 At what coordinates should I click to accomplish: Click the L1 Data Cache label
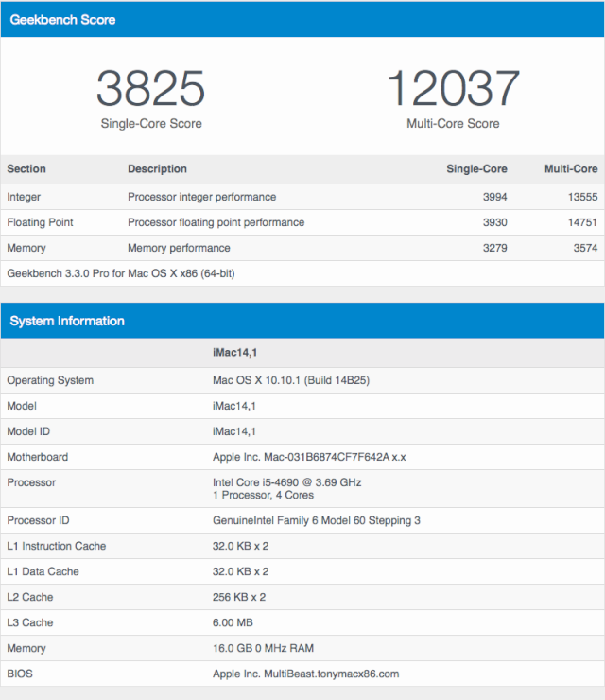tap(43, 571)
